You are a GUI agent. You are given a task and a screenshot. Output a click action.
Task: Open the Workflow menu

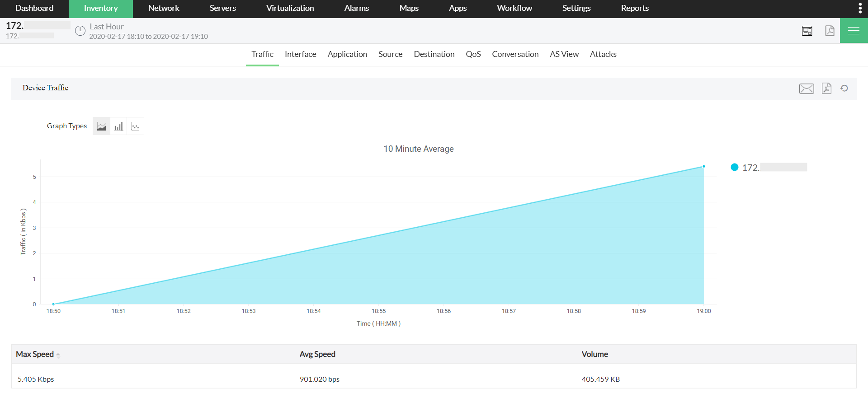pyautogui.click(x=514, y=8)
